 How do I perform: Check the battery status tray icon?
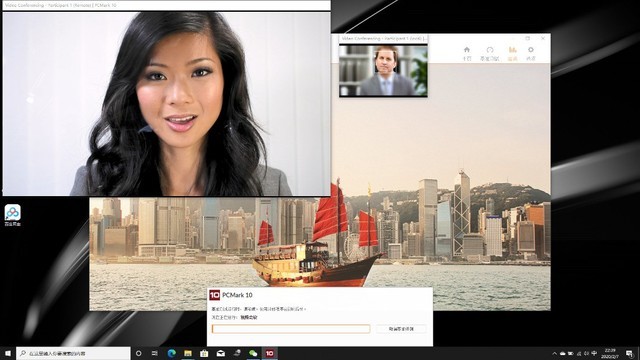(571, 353)
